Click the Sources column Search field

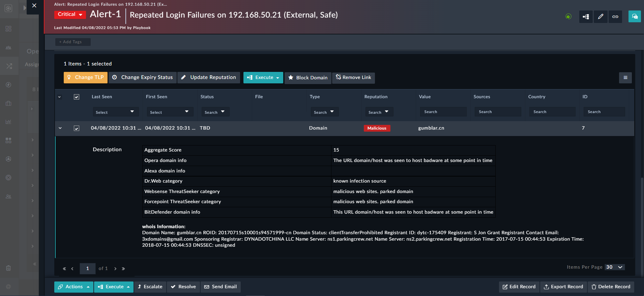click(498, 112)
